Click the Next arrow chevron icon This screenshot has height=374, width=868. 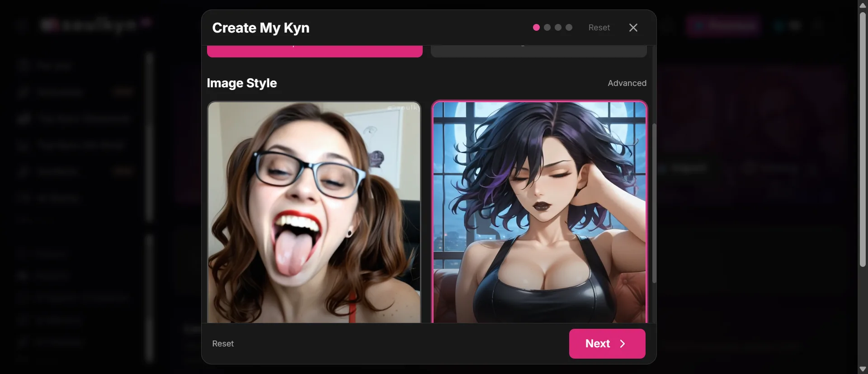coord(623,344)
